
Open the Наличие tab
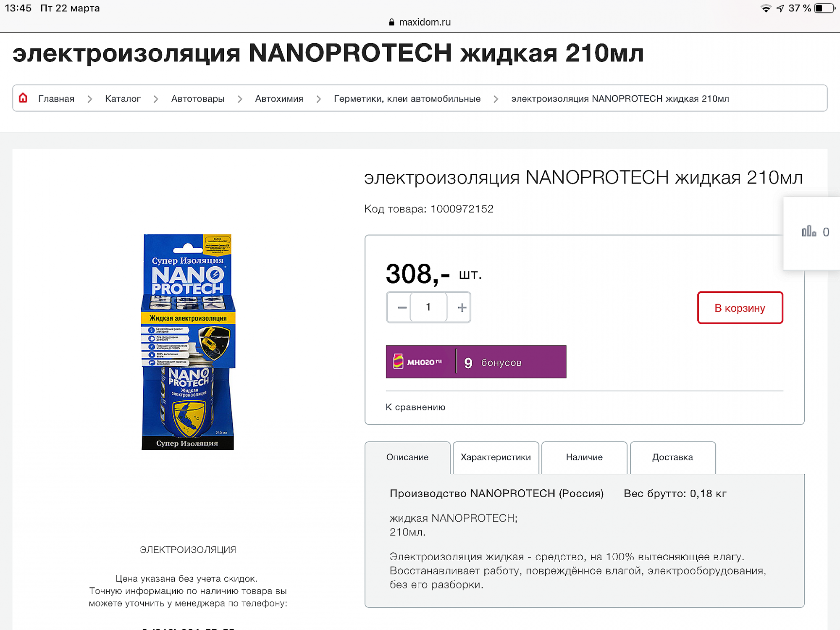click(584, 457)
